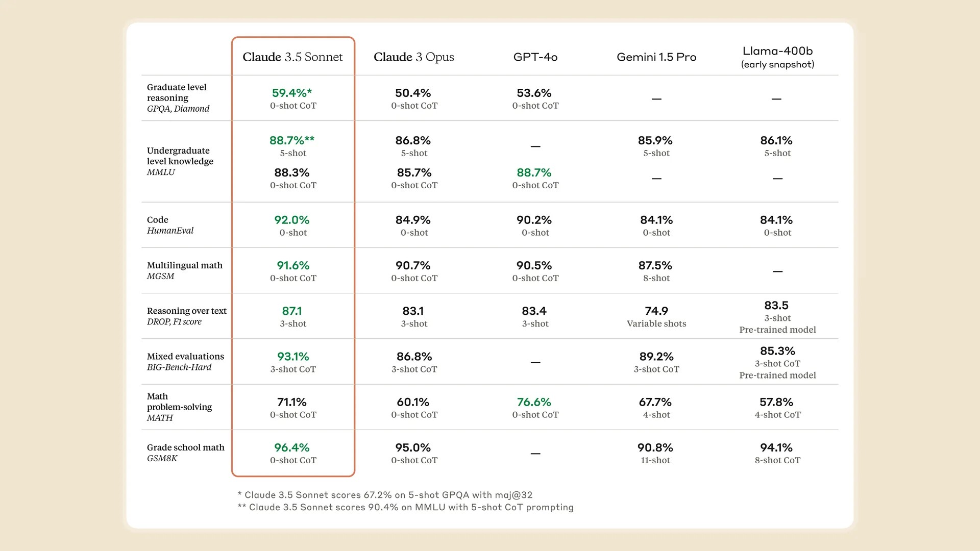This screenshot has width=980, height=551.
Task: Click the Graduate level reasoning row label
Action: tap(178, 98)
